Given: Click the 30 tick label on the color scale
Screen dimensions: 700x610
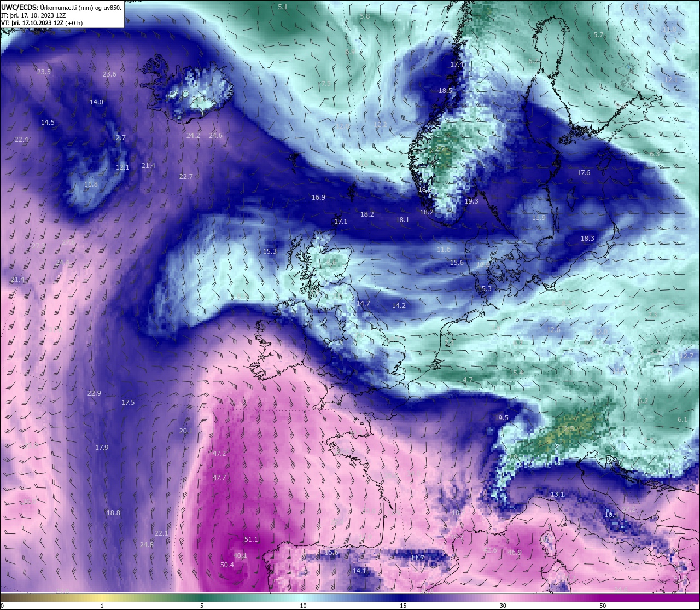Looking at the screenshot, I should pos(503,606).
